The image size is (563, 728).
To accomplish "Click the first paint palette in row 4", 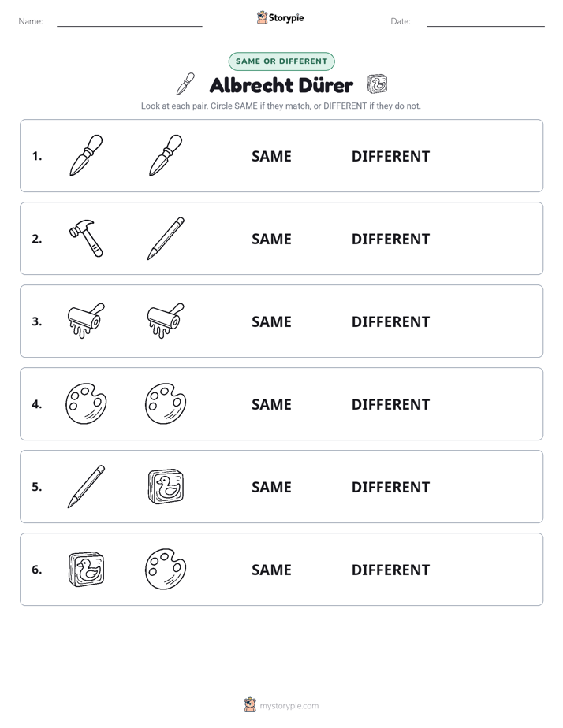I will click(x=86, y=403).
